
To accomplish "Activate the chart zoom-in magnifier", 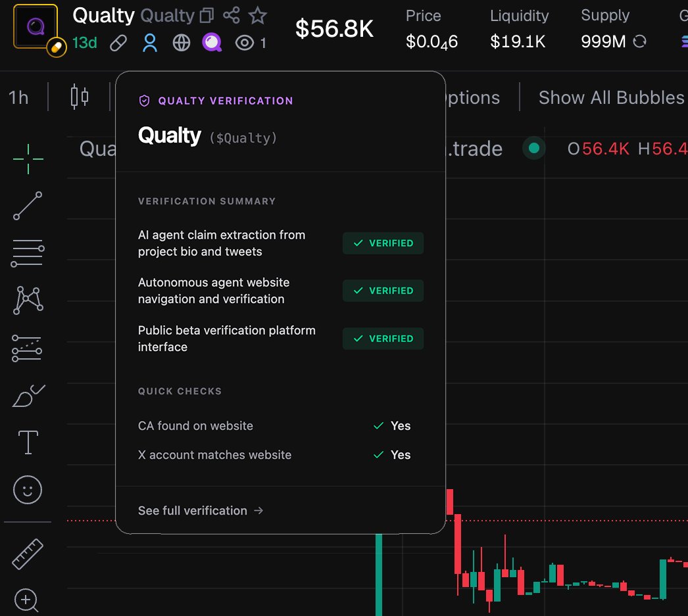I will 26,600.
